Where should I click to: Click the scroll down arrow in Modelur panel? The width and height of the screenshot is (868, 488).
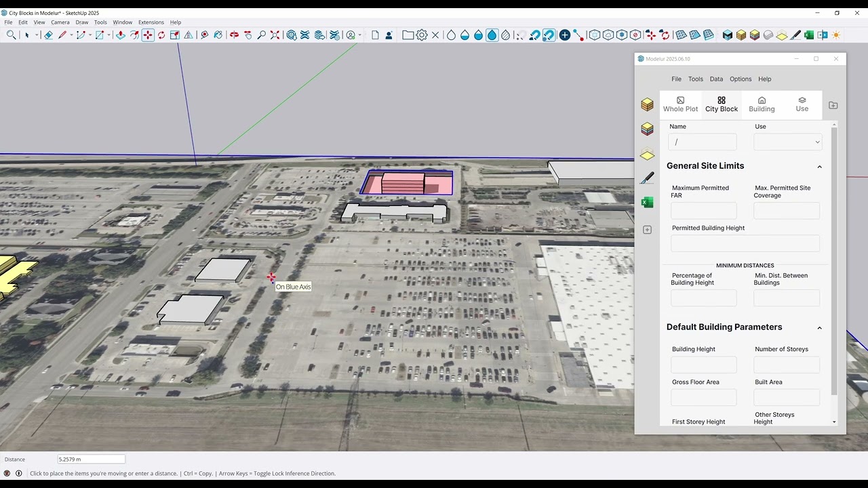(834, 422)
